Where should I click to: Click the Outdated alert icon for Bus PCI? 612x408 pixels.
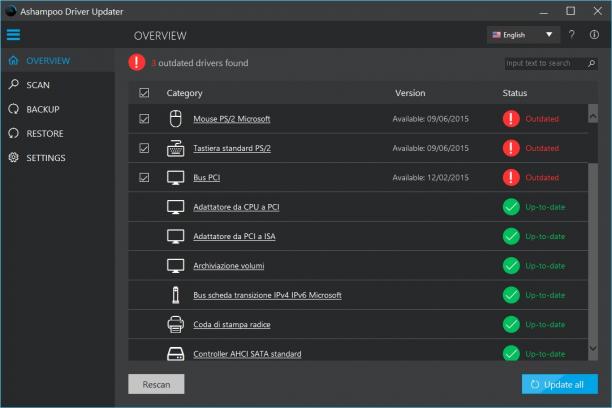(x=511, y=178)
